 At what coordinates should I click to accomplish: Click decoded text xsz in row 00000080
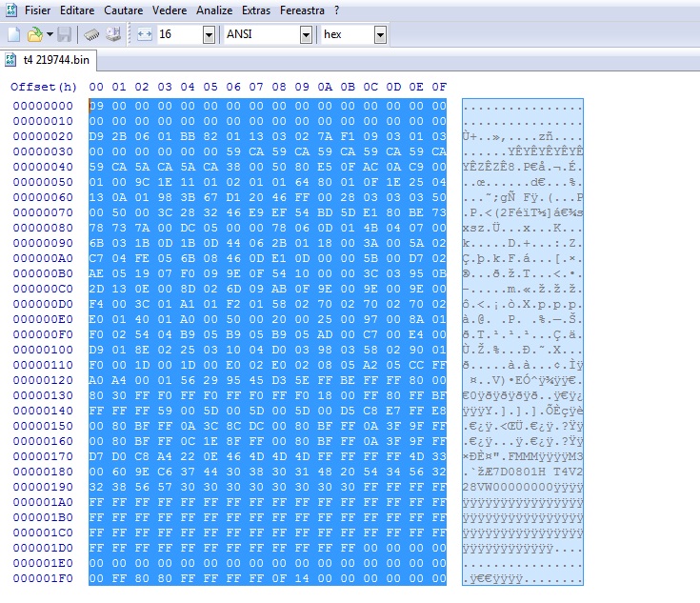point(473,228)
